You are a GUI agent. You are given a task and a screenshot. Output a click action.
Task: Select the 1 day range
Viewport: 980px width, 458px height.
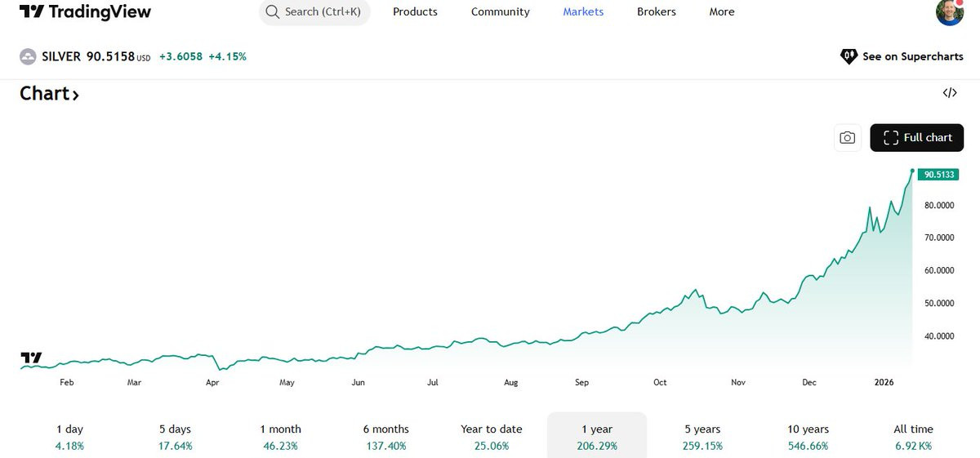click(69, 437)
